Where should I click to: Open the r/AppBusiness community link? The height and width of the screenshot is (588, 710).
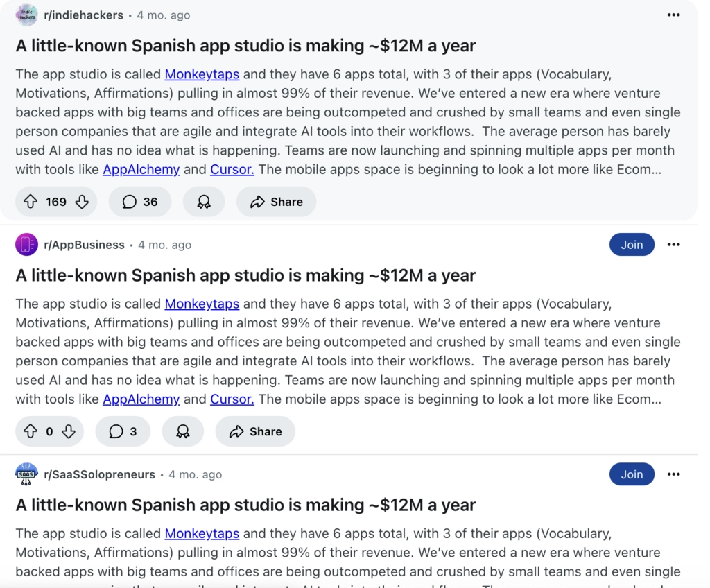[84, 245]
